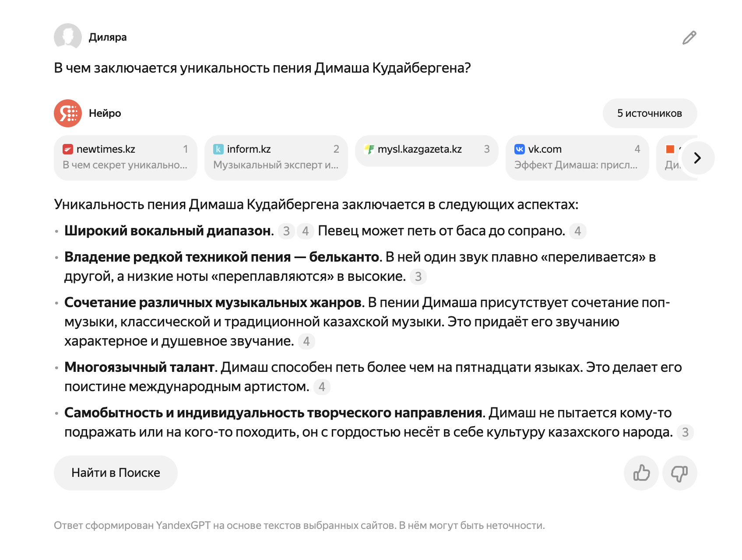The height and width of the screenshot is (560, 742).
Task: Click citation 4 right after Широкий вокальный диапазон
Action: pyautogui.click(x=306, y=231)
